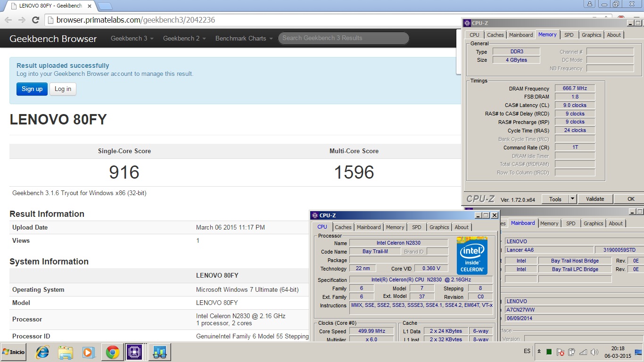Select Caches tab in front CPU-Z window
Image resolution: width=644 pixels, height=362 pixels.
tap(343, 227)
